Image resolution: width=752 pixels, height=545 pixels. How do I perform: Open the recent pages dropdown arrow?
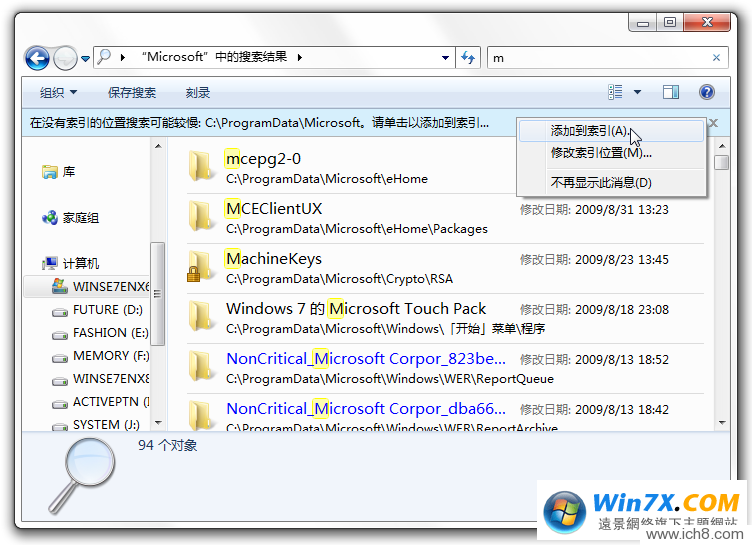coord(85,59)
